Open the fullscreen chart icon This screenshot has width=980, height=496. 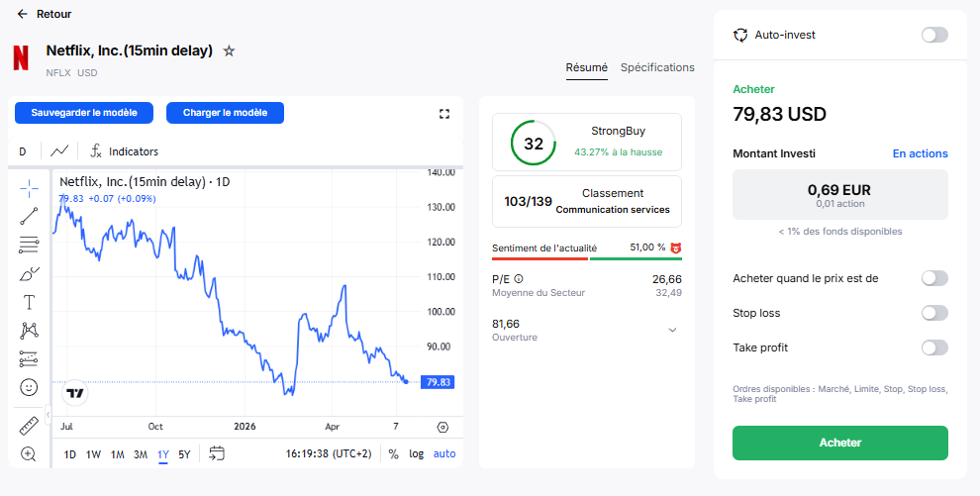pyautogui.click(x=444, y=114)
